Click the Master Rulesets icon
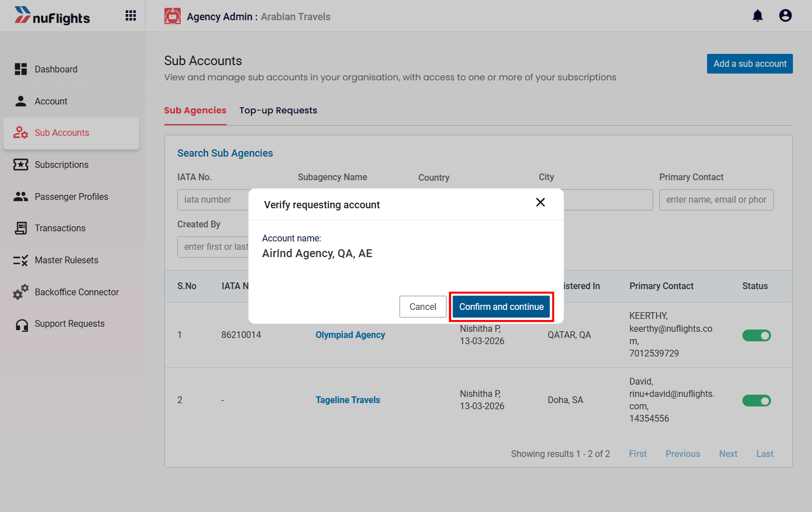This screenshot has height=512, width=812. coord(21,260)
